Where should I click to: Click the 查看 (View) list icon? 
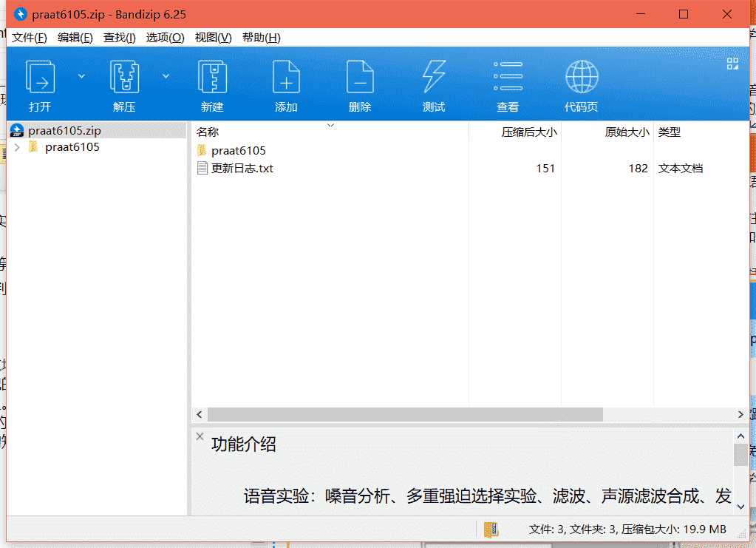508,76
